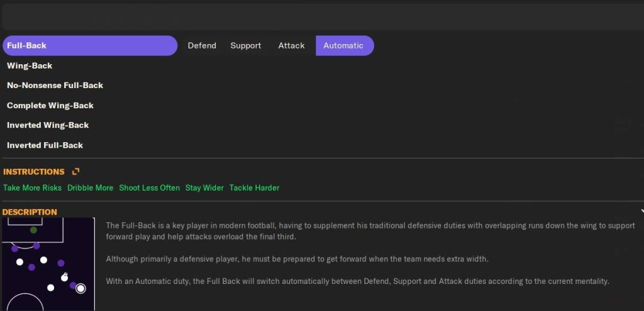Choose the Inverted Full-Back role
The height and width of the screenshot is (311, 644).
click(x=45, y=145)
